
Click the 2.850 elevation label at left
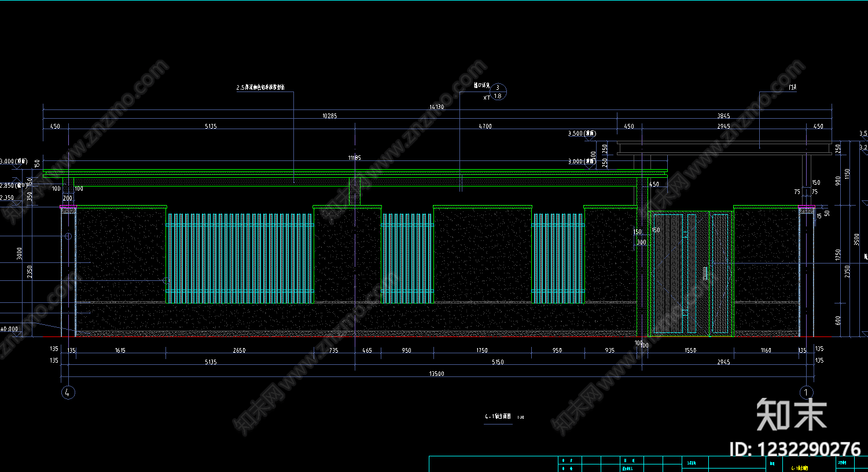tap(14, 185)
